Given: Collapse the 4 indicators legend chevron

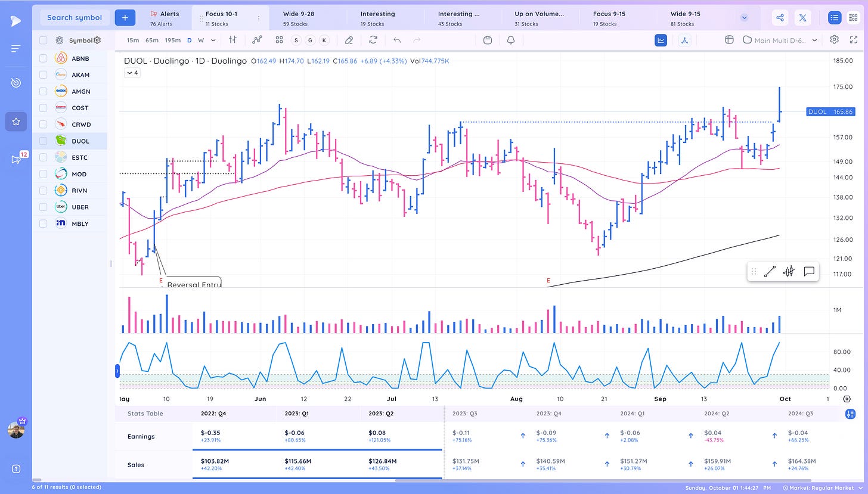Looking at the screenshot, I should (132, 73).
